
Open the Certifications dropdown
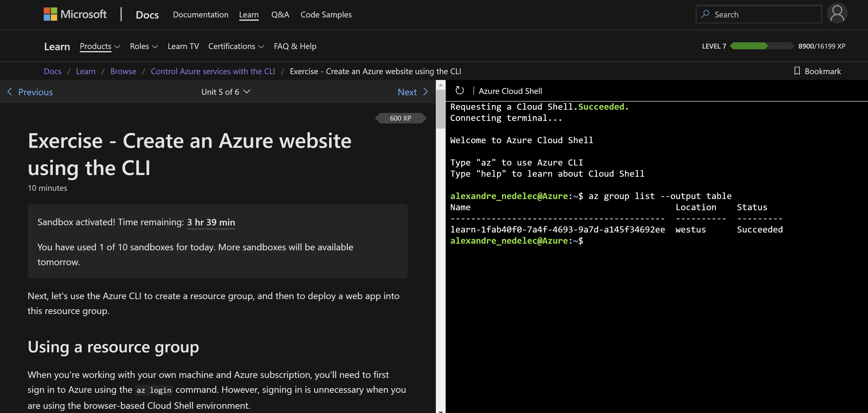[x=236, y=46]
